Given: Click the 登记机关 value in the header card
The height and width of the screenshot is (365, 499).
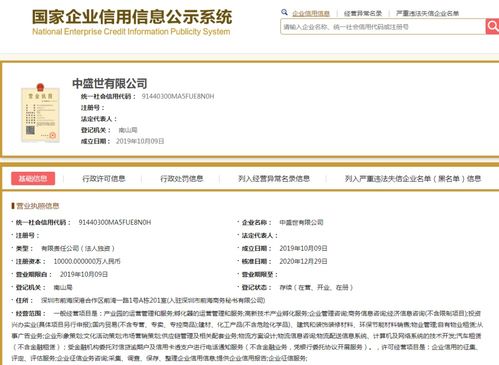Looking at the screenshot, I should click(x=128, y=130).
